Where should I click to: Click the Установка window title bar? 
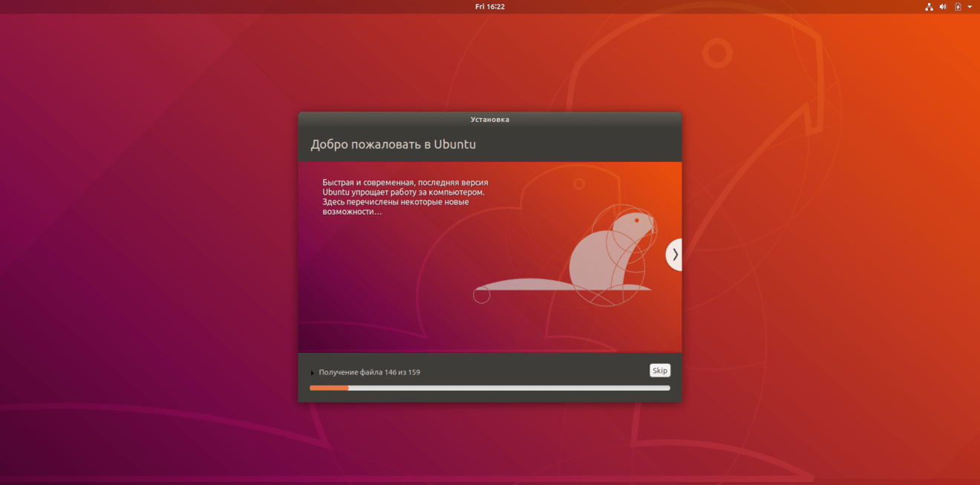tap(489, 117)
